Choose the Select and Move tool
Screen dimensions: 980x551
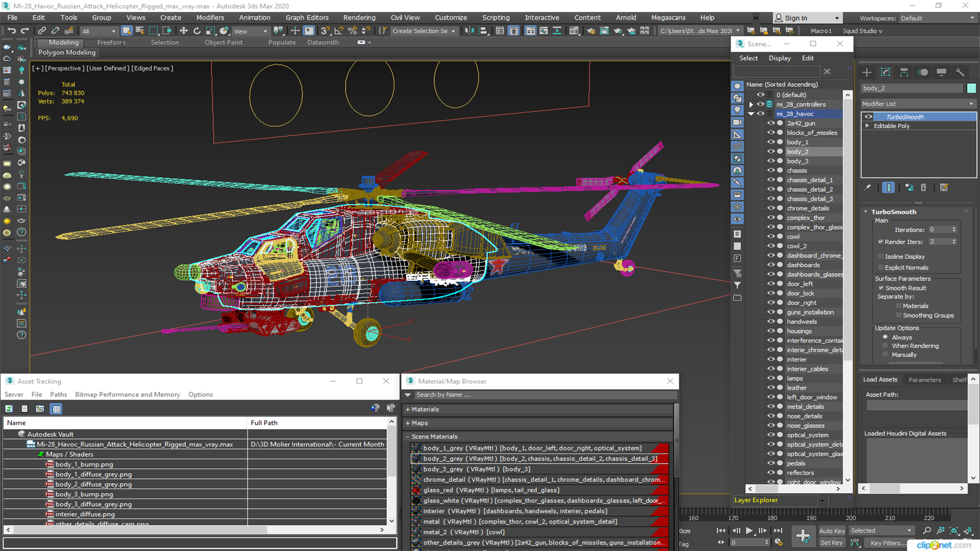184,31
